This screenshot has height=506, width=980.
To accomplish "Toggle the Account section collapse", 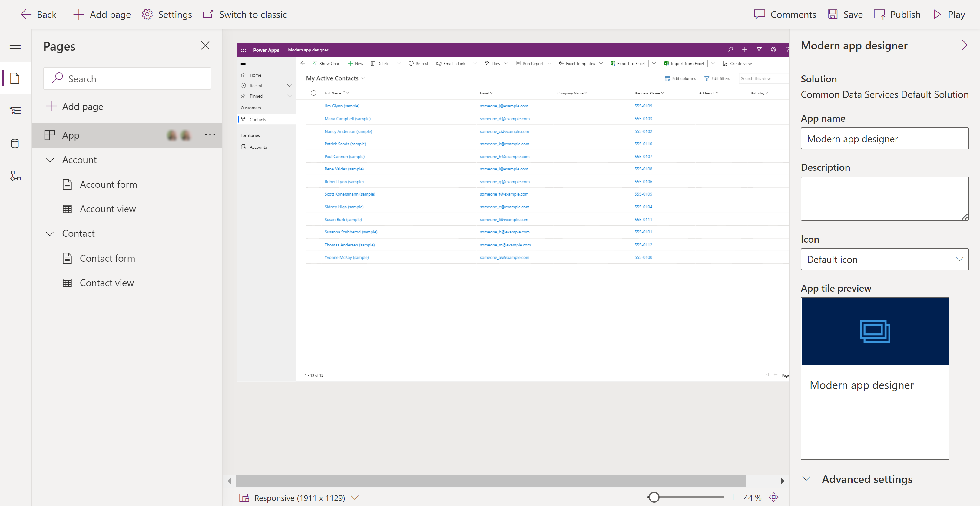I will point(50,159).
